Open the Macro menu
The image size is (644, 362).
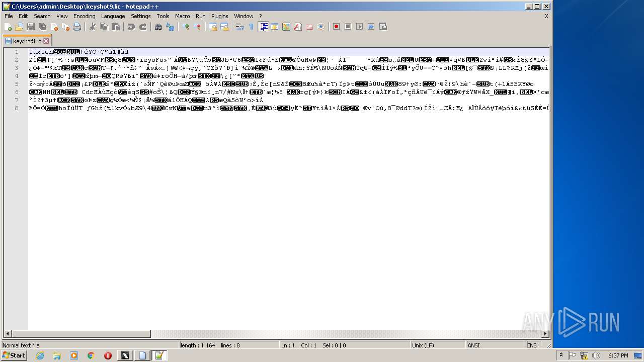[183, 16]
